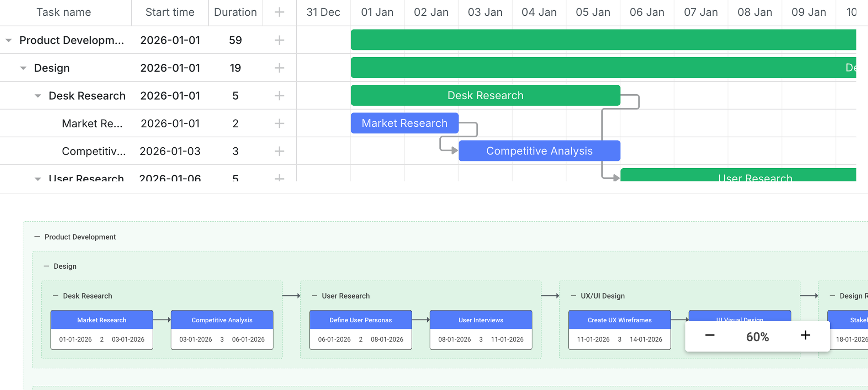Collapse UX/UI Design group in diagram

click(573, 296)
